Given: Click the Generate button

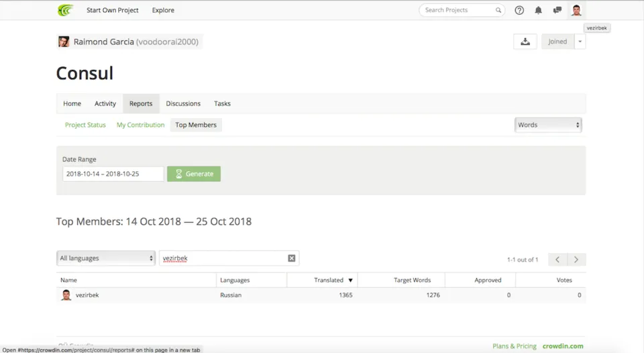Looking at the screenshot, I should pos(194,174).
